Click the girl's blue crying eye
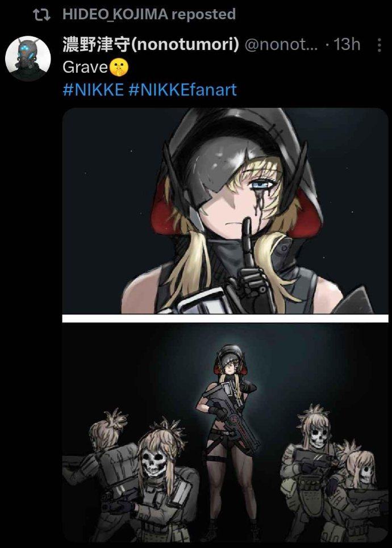This screenshot has height=548, width=392. [261, 183]
